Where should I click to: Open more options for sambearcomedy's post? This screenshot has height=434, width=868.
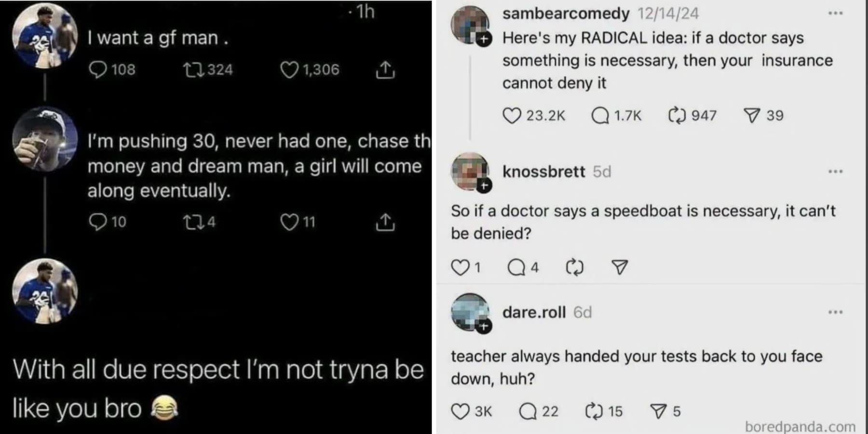pos(835,14)
